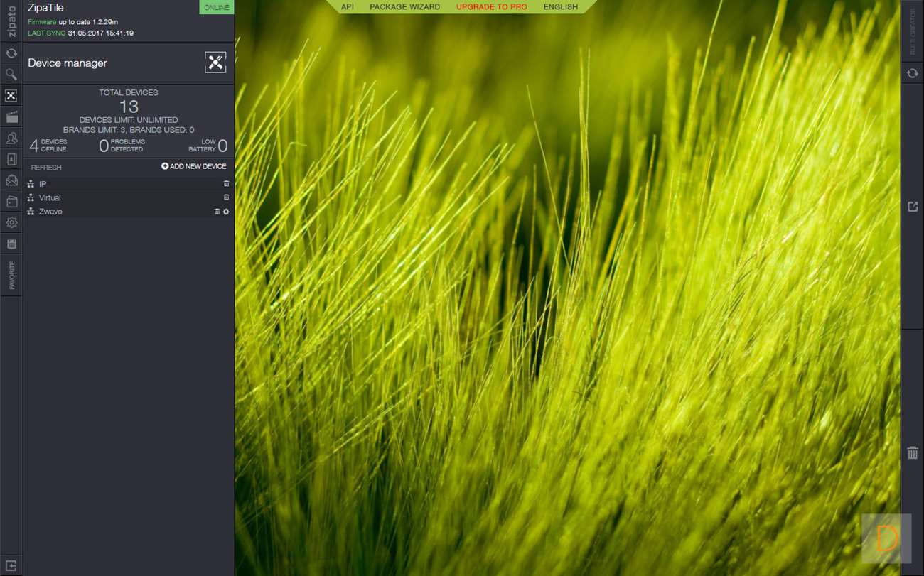The width and height of the screenshot is (924, 576).
Task: Click the Online status badge
Action: point(217,7)
